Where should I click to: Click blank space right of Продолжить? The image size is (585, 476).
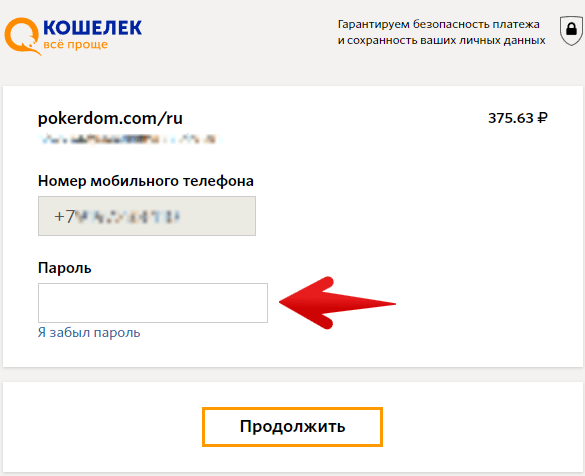[x=481, y=427]
